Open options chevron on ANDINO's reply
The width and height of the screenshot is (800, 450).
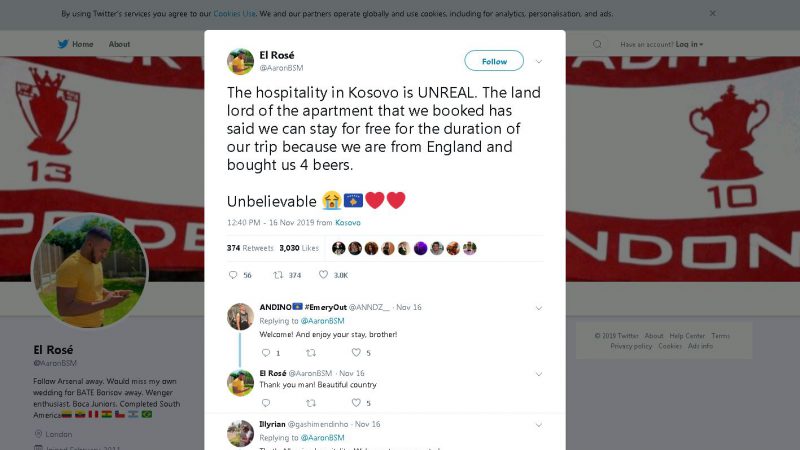coord(539,308)
